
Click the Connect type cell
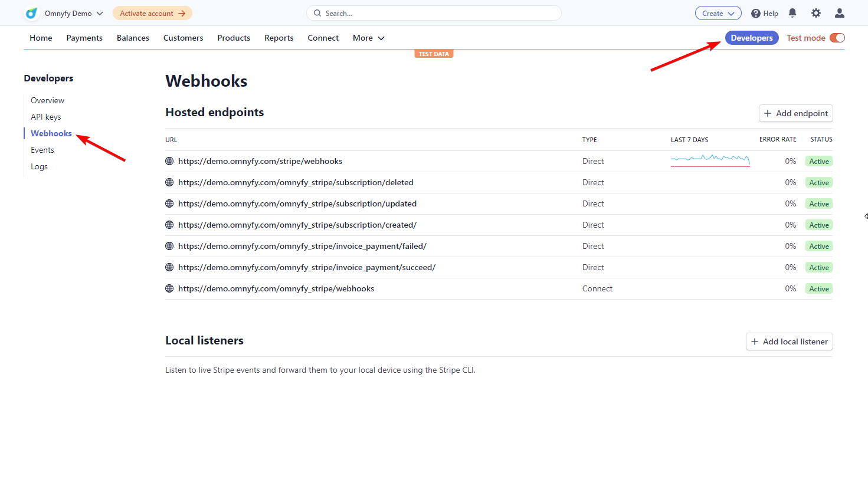click(x=597, y=288)
